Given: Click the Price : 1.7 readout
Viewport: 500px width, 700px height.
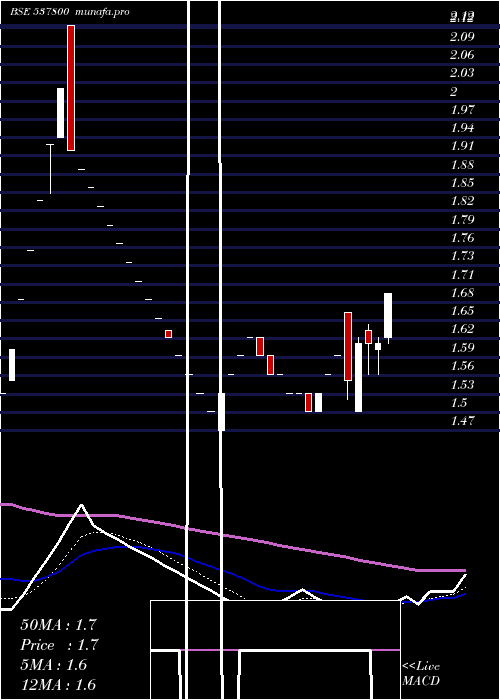Looking at the screenshot, I should pyautogui.click(x=59, y=645).
